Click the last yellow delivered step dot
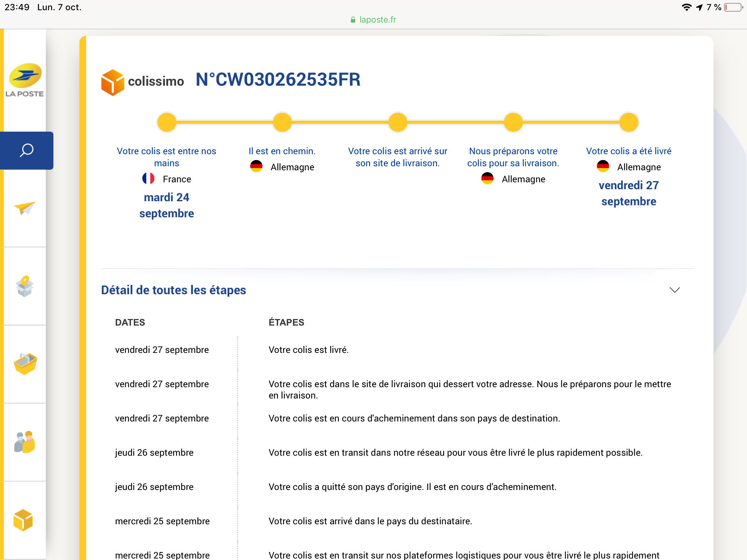 [x=628, y=122]
